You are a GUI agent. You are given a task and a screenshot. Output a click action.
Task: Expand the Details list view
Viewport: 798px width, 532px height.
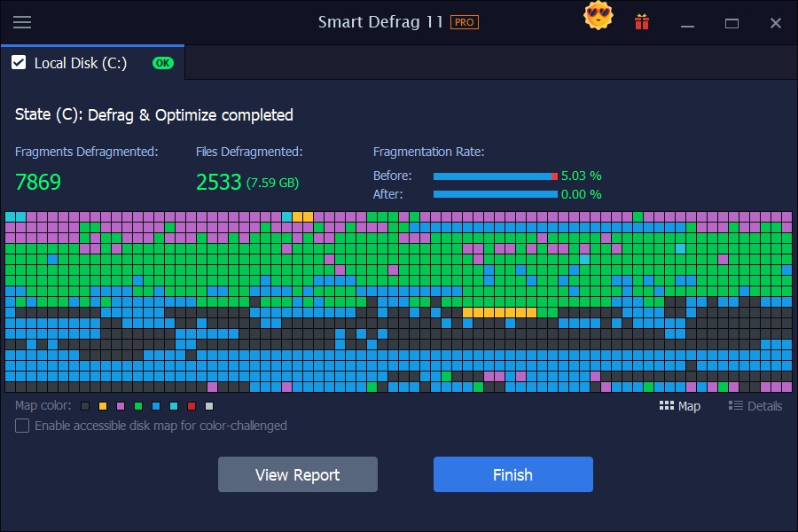point(755,406)
